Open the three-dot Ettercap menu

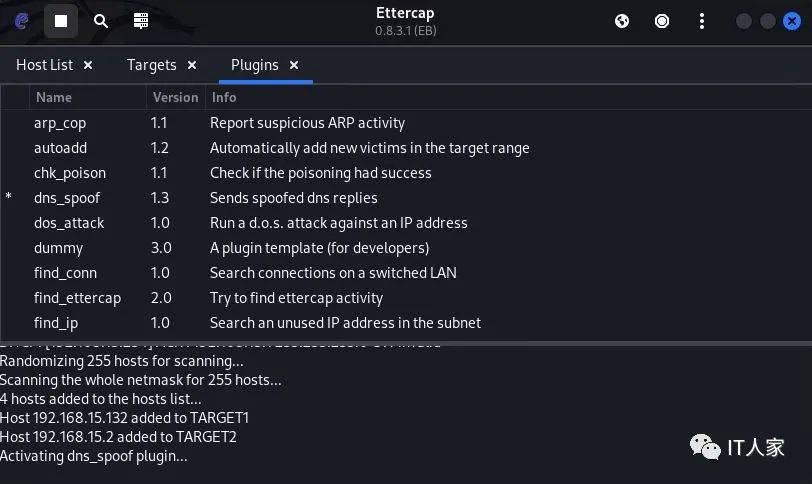pos(703,20)
